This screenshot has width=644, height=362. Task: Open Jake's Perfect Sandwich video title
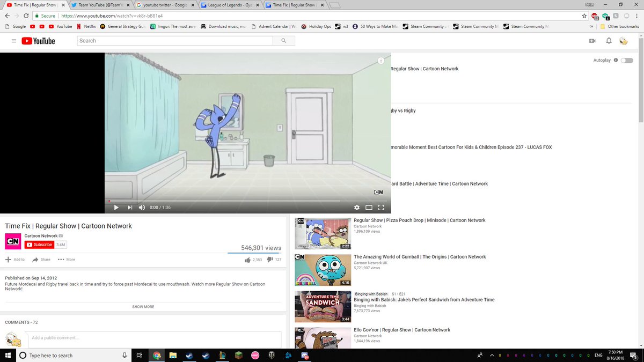point(424,300)
